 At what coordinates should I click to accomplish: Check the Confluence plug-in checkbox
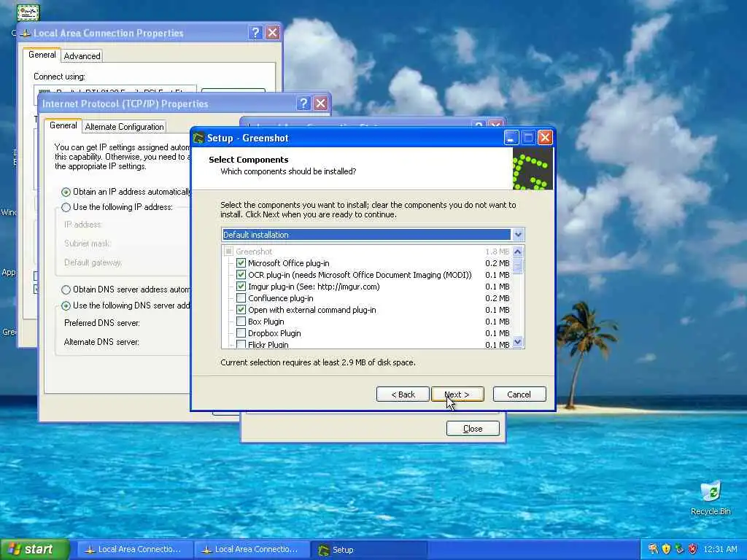pyautogui.click(x=241, y=298)
